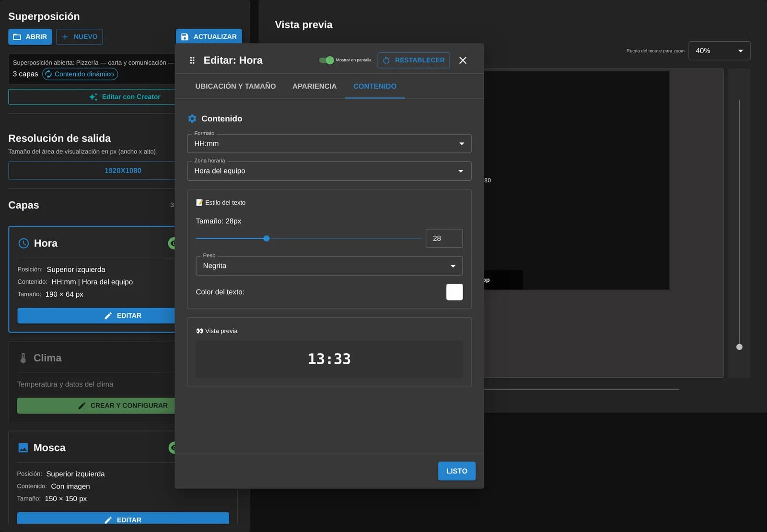This screenshot has height=532, width=767.
Task: Open the 40% zoom dropdown
Action: (719, 51)
